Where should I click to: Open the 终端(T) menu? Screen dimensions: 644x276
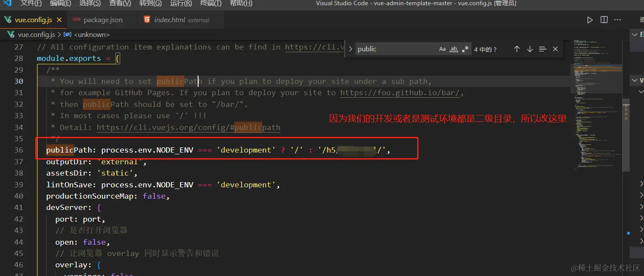pos(211,3)
